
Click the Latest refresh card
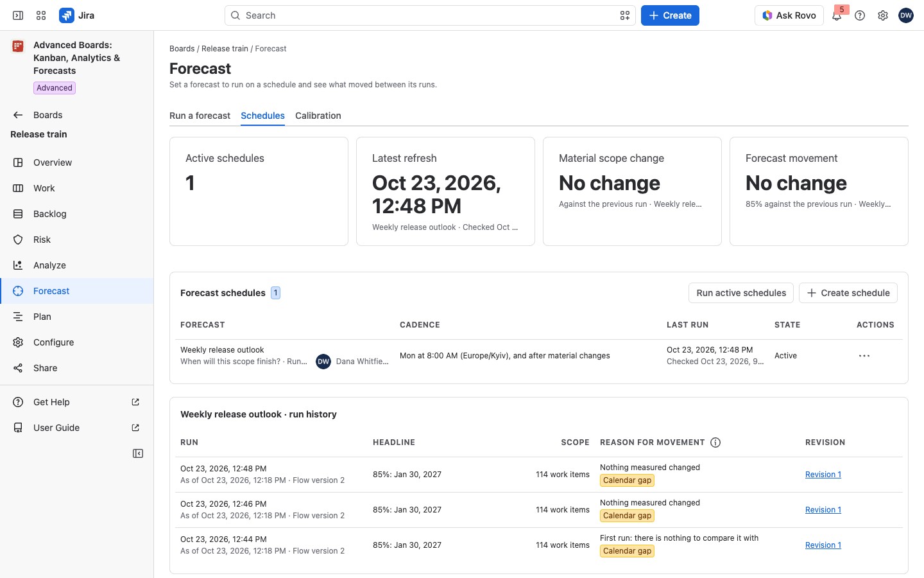445,191
